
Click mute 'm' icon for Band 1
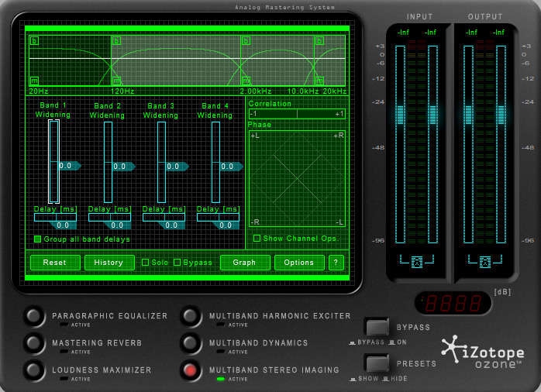34,81
